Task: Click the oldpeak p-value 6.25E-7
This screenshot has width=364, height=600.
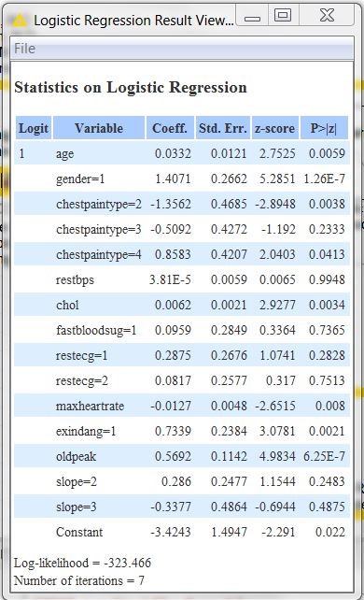Action: (324, 456)
